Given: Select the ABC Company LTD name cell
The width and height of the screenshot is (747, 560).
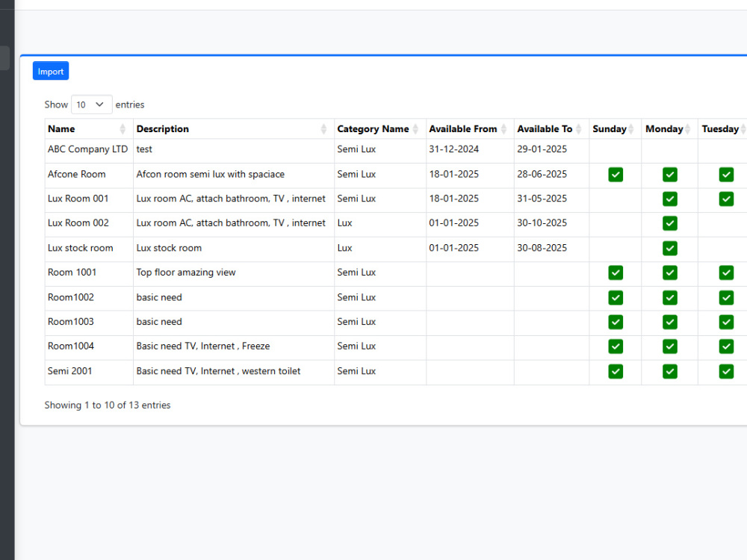Looking at the screenshot, I should [x=89, y=151].
